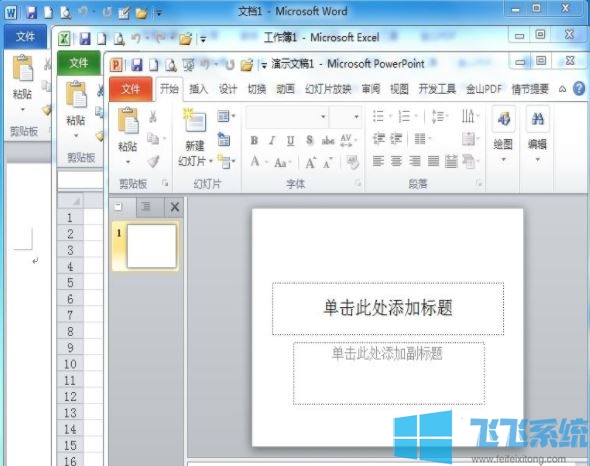590x466 pixels.
Task: Clear all formatting eraser icon
Action: pos(353,162)
